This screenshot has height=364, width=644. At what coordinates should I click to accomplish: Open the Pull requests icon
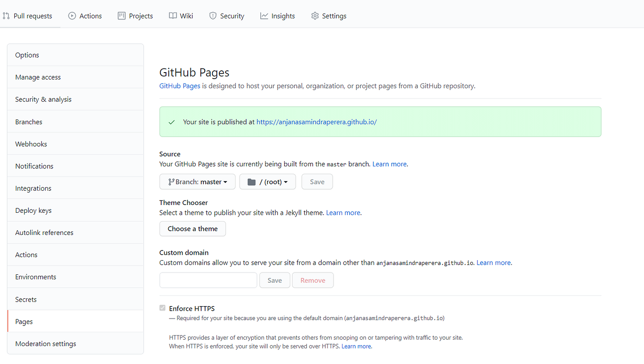[6, 15]
